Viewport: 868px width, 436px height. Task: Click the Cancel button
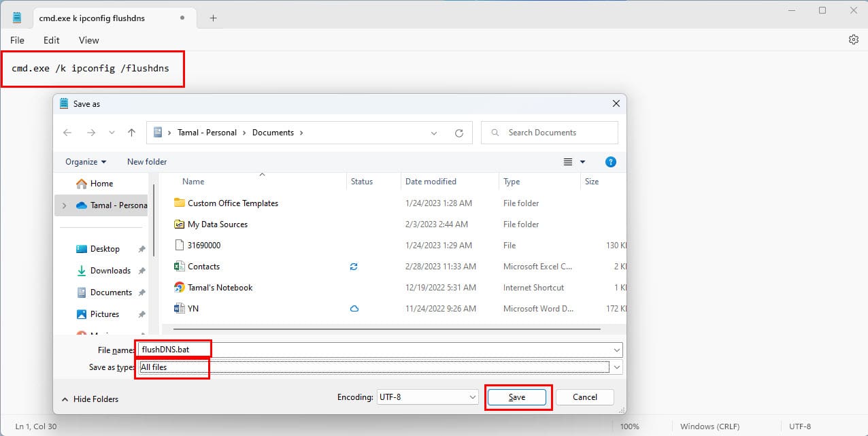[585, 397]
